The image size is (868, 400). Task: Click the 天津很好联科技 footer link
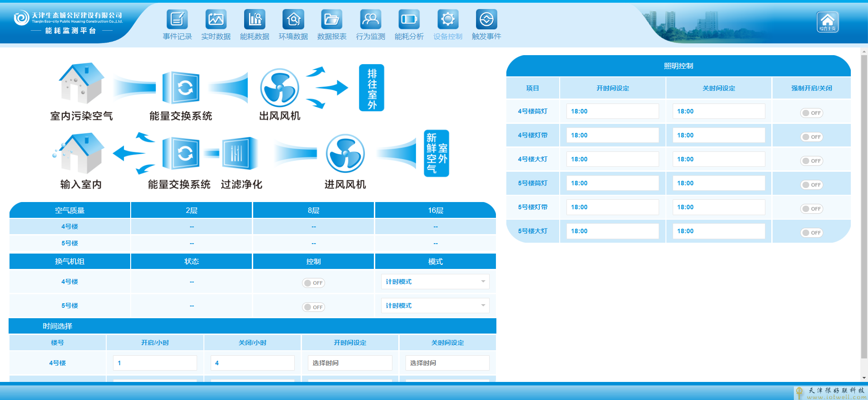tap(831, 393)
